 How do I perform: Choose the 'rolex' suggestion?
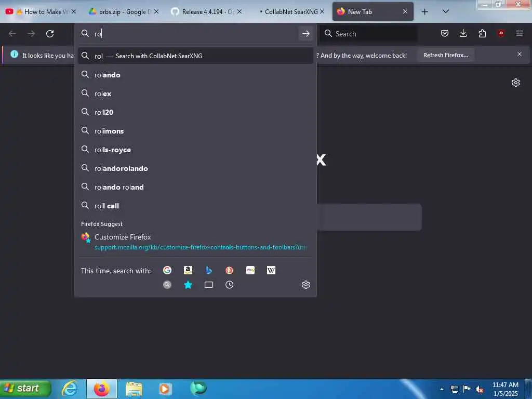(195, 94)
